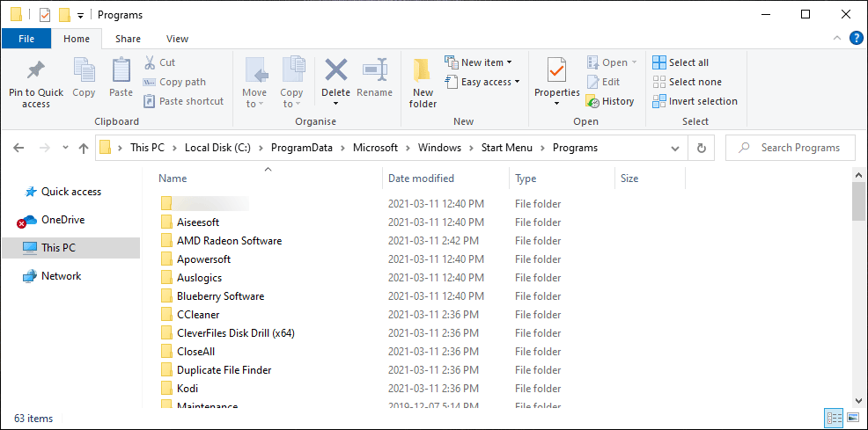The image size is (868, 430).
Task: Click the vertical scrollbar down arrow
Action: pos(858,400)
